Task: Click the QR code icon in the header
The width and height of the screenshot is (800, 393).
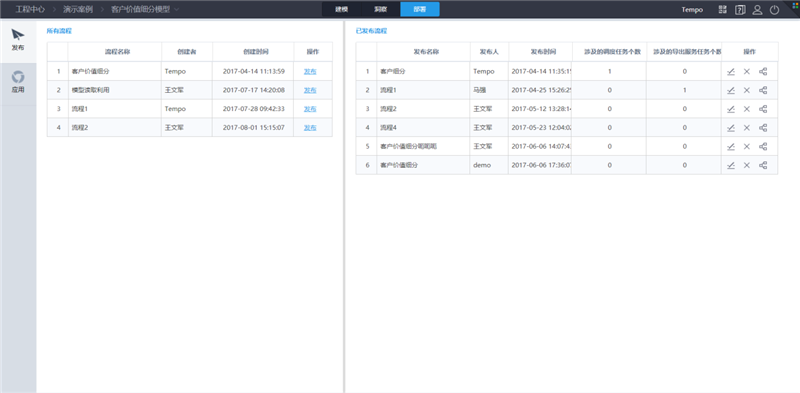Action: [x=722, y=10]
